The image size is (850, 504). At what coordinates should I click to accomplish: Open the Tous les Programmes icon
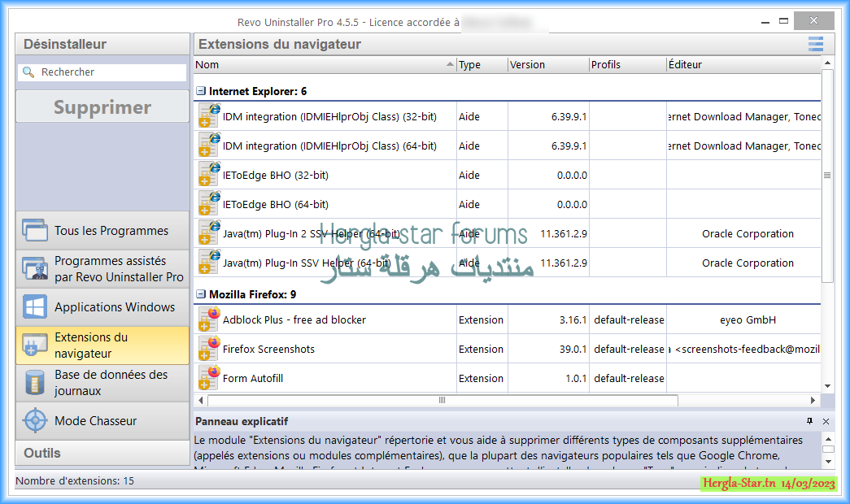point(35,230)
